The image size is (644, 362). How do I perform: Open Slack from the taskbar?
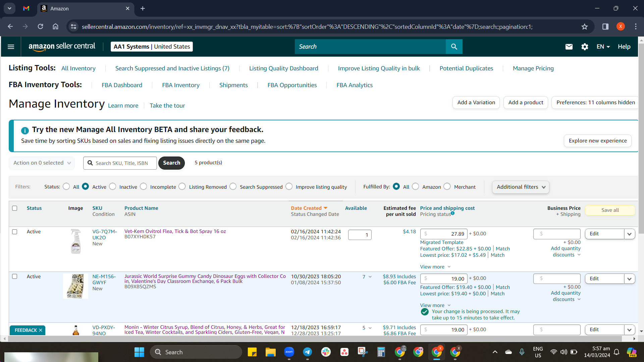click(326, 352)
